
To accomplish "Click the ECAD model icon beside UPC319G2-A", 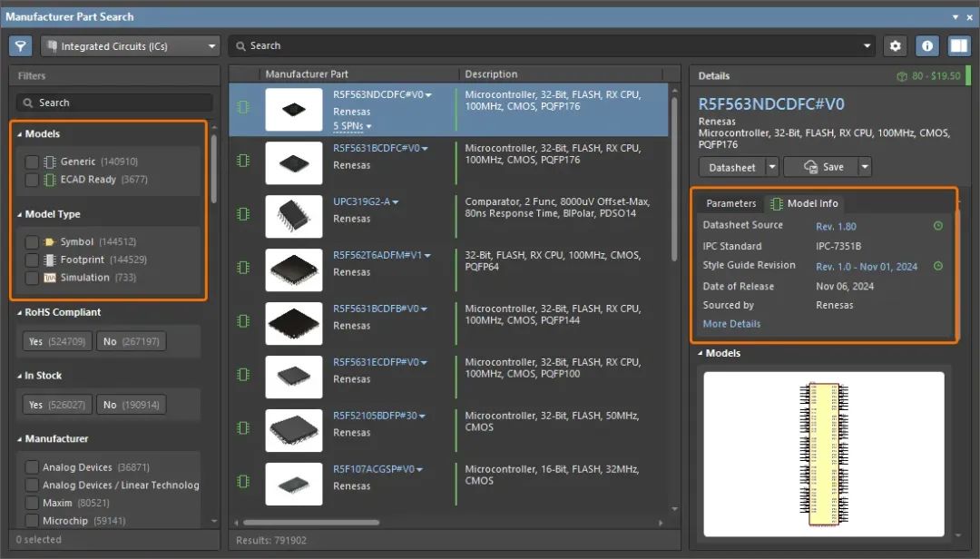I will (x=243, y=214).
